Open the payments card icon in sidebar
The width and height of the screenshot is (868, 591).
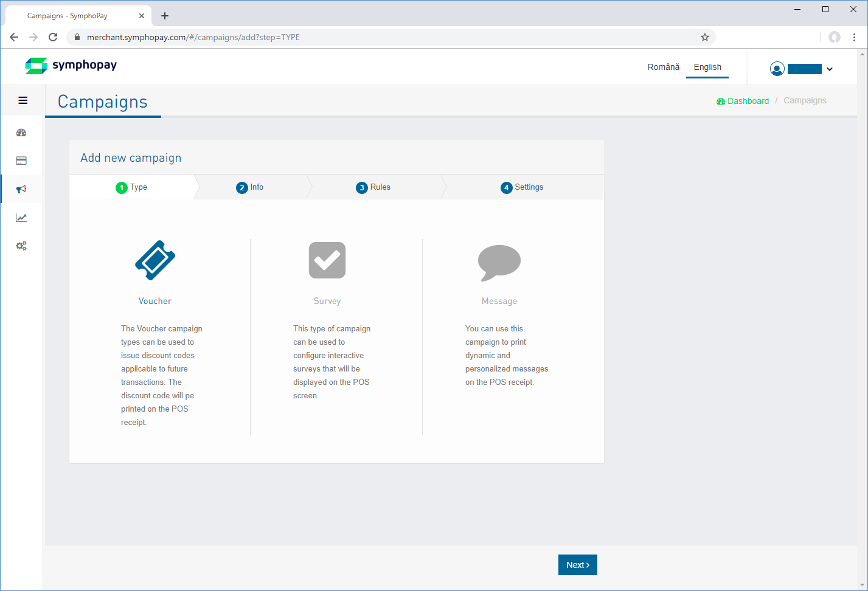(21, 161)
